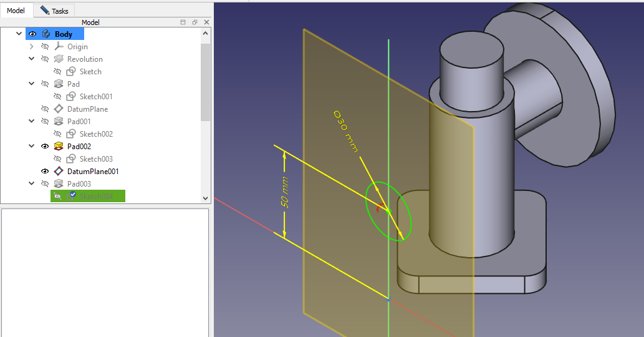This screenshot has height=337, width=644.
Task: Close the Model panel
Action: point(206,22)
